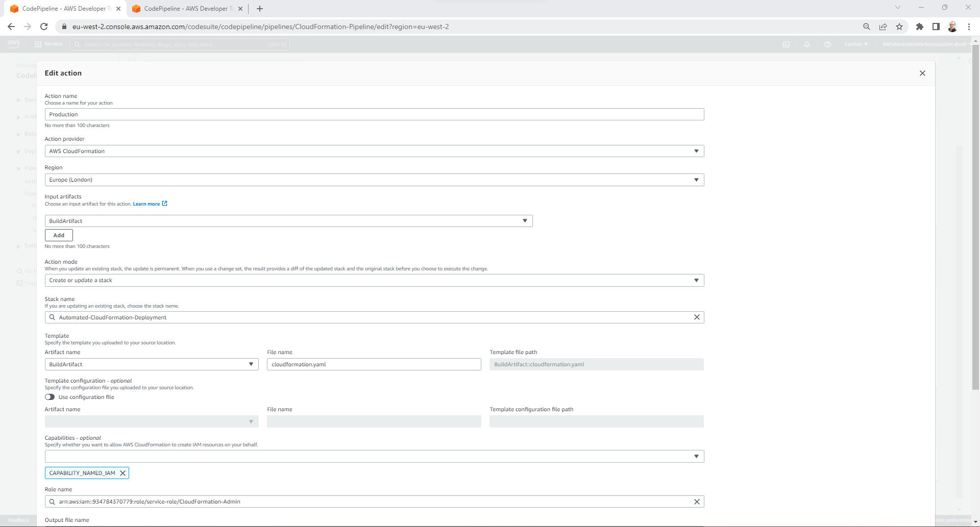Viewport: 980px width, 527px height.
Task: Bookmark this page with the star icon
Action: 899,27
